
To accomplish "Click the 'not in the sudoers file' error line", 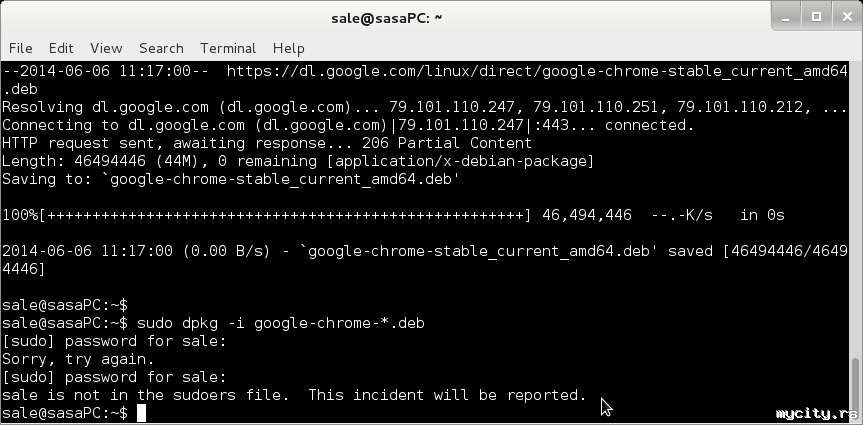I will pyautogui.click(x=294, y=395).
